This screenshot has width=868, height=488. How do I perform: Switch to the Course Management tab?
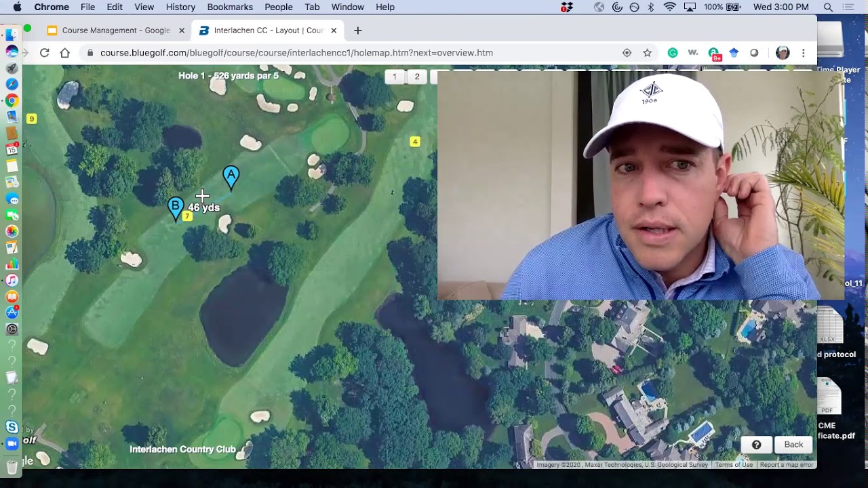click(115, 30)
